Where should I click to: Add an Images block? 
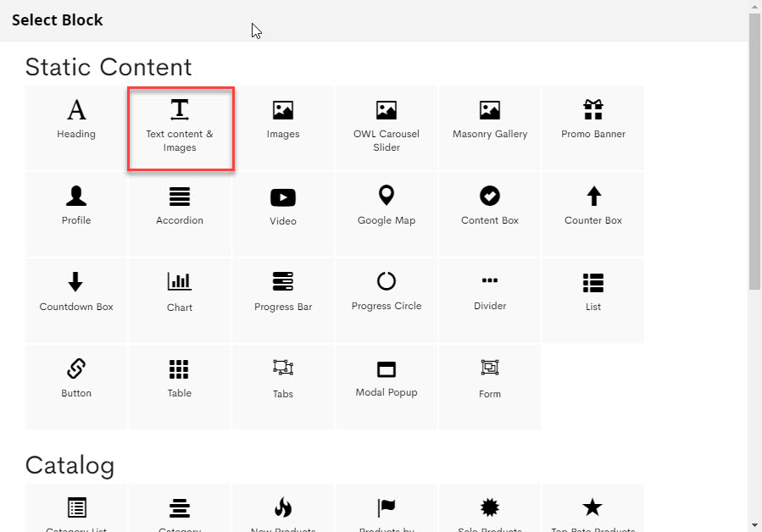pos(283,128)
